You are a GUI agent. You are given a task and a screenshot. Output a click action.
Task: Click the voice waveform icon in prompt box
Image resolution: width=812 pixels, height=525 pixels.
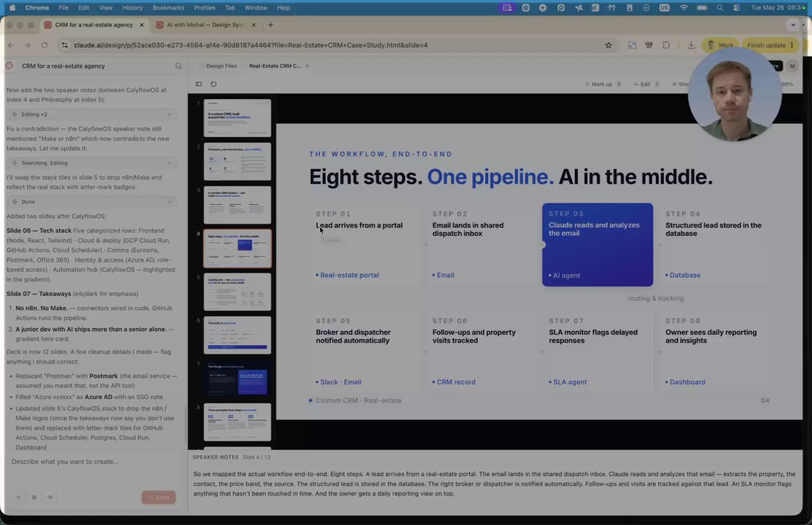(50, 497)
